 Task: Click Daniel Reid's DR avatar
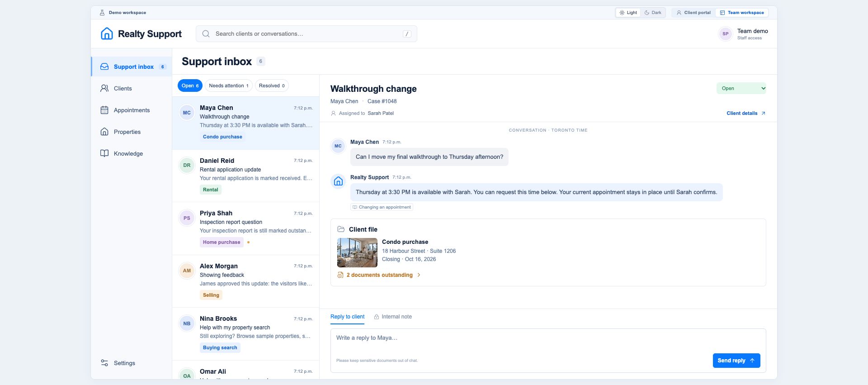[x=187, y=165]
